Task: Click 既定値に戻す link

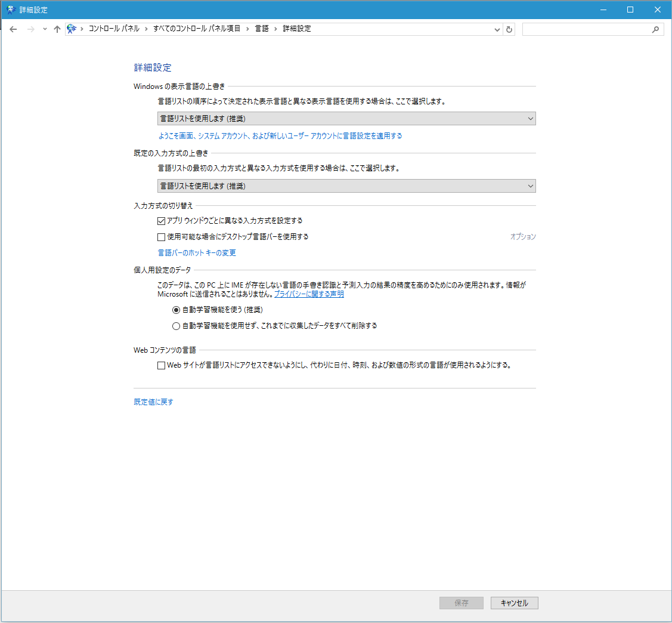Action: tap(153, 402)
